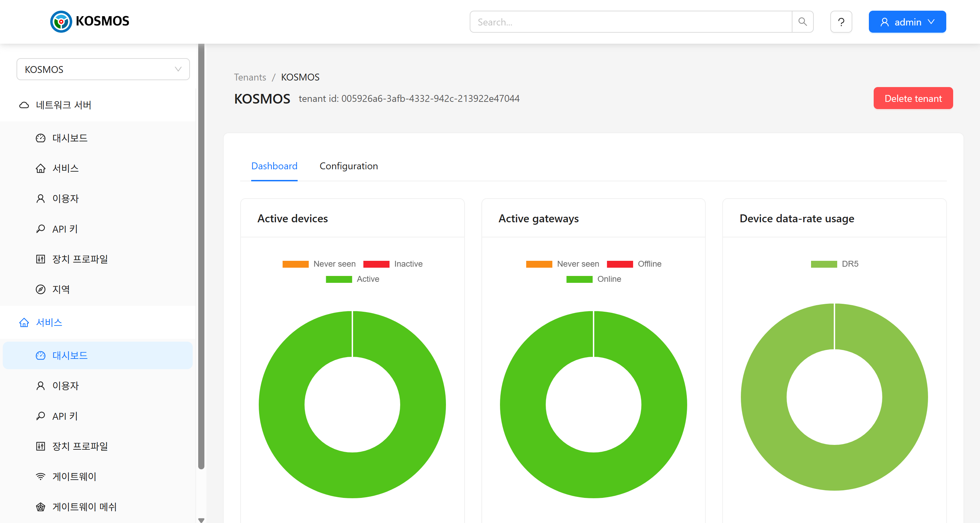Click the upper 장치 프로파일 sliders icon
980x523 pixels.
pyautogui.click(x=40, y=259)
